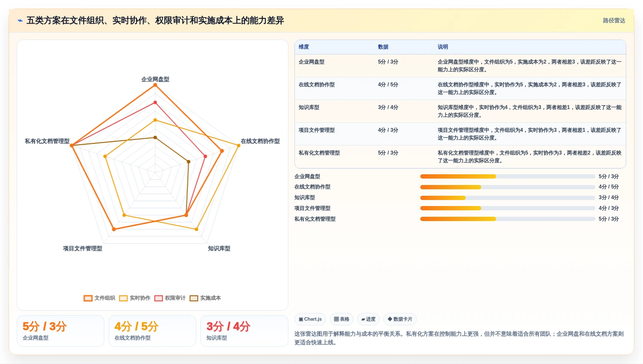Click the 3分 / 4分 知识库型 data card
Image resolution: width=643 pixels, height=364 pixels.
tap(244, 331)
